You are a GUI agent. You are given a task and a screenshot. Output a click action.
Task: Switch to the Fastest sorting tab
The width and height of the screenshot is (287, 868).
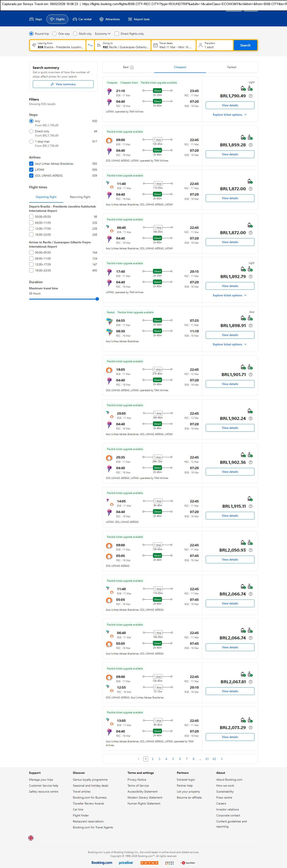click(231, 67)
